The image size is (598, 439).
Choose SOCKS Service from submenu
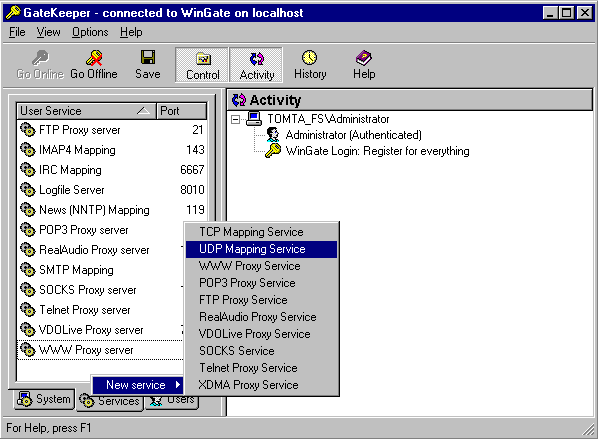coord(262,351)
